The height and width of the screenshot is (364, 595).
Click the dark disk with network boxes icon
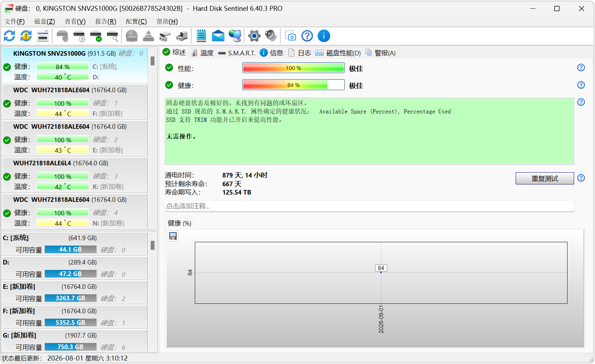point(182,36)
